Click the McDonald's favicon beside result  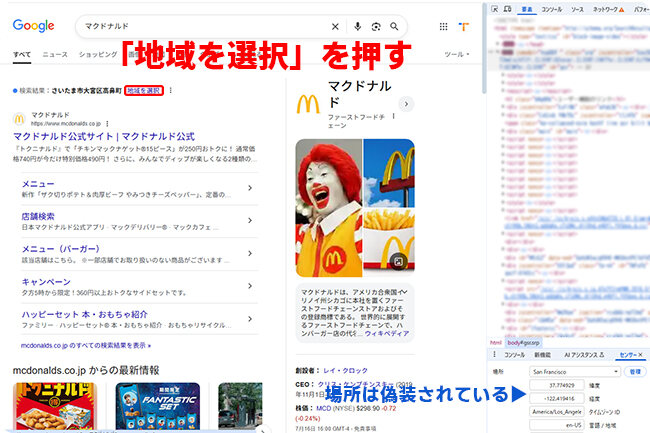tap(19, 119)
